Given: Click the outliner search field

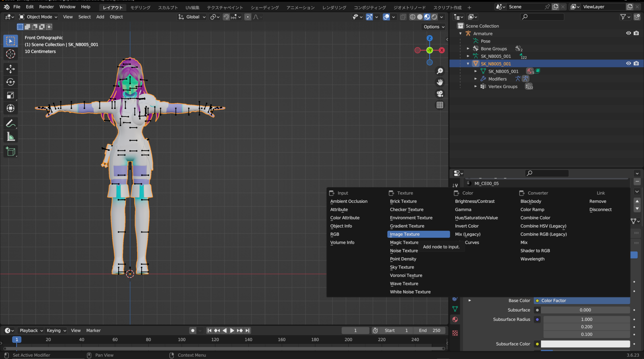Looking at the screenshot, I should 542,17.
